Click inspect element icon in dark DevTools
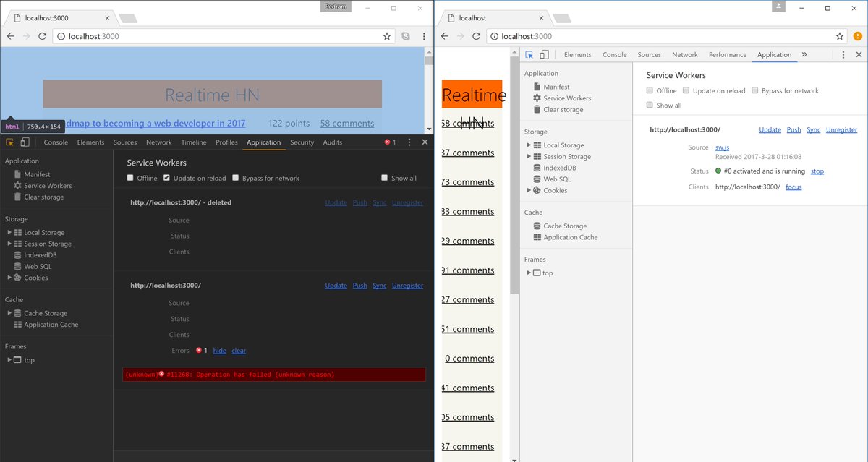This screenshot has width=868, height=462. (x=10, y=142)
